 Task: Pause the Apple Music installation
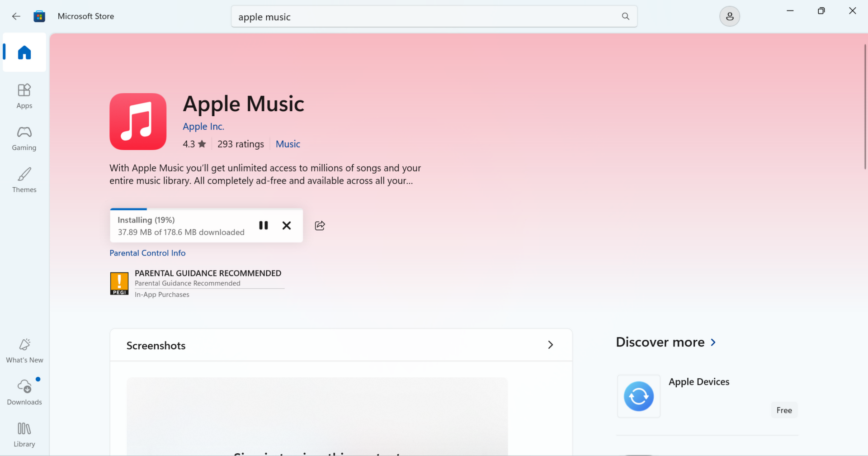coord(264,225)
